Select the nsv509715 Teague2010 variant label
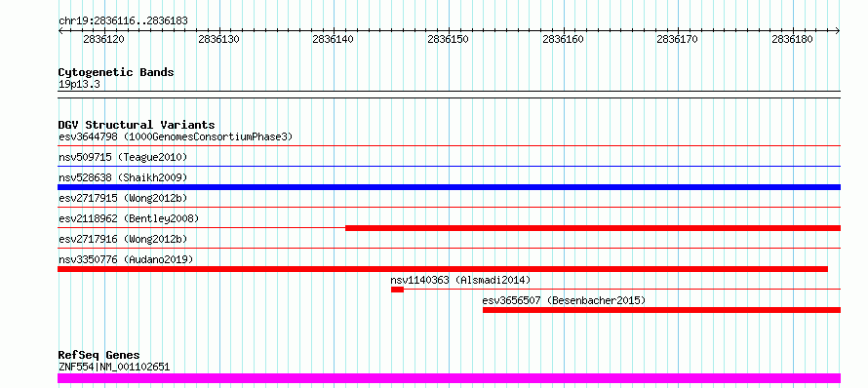Viewport: 868px width, 388px height. (x=123, y=157)
